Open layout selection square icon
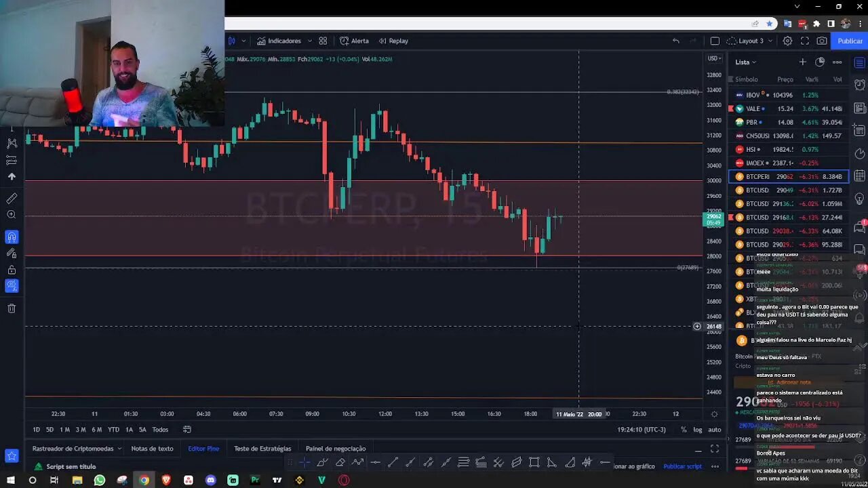The height and width of the screenshot is (488, 868). 715,41
